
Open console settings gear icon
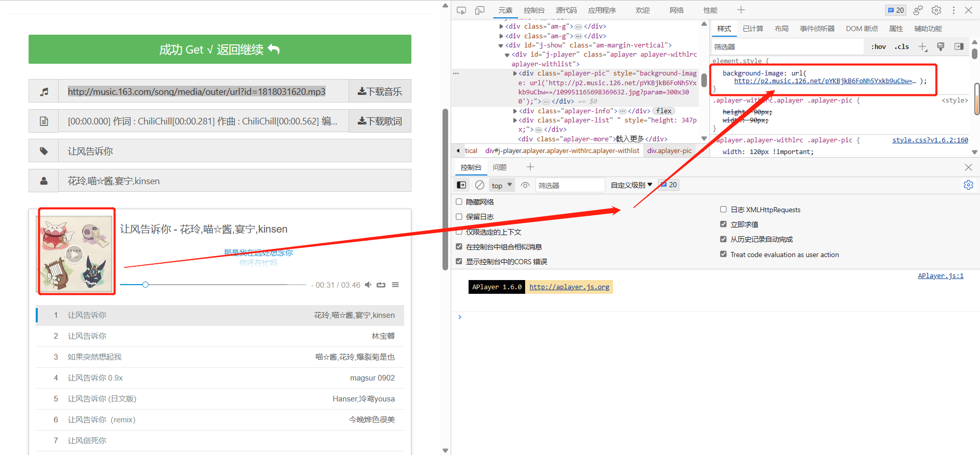pyautogui.click(x=968, y=185)
